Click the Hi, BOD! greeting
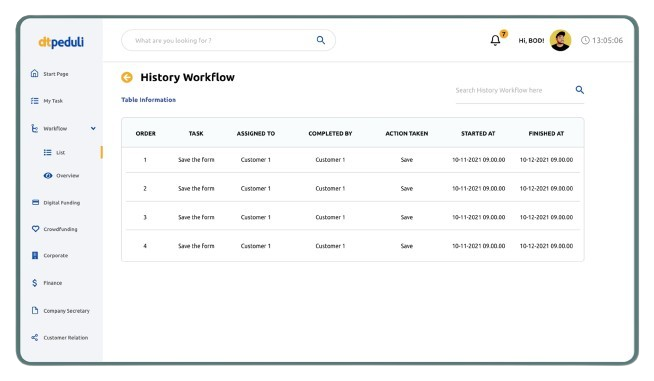This screenshot has width=654, height=381. [531, 40]
